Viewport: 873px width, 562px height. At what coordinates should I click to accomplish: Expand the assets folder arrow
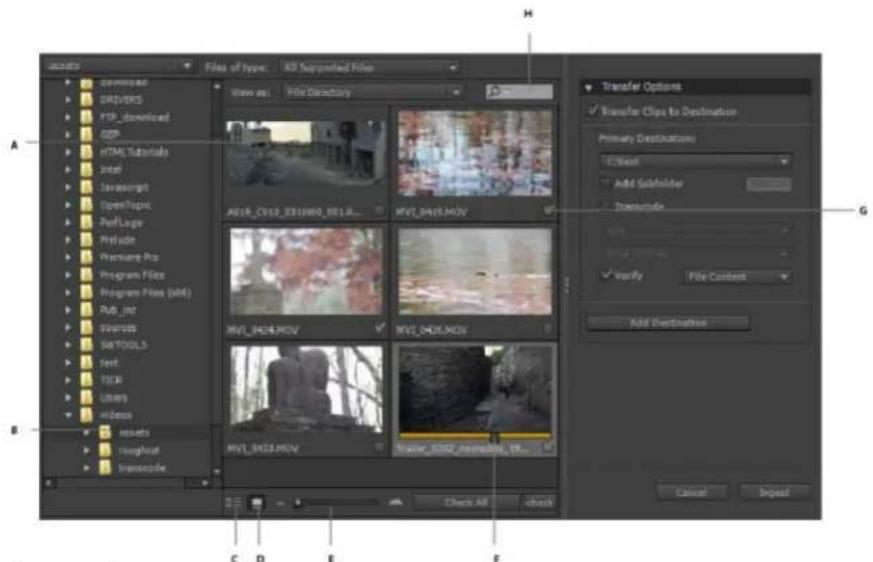(x=86, y=432)
